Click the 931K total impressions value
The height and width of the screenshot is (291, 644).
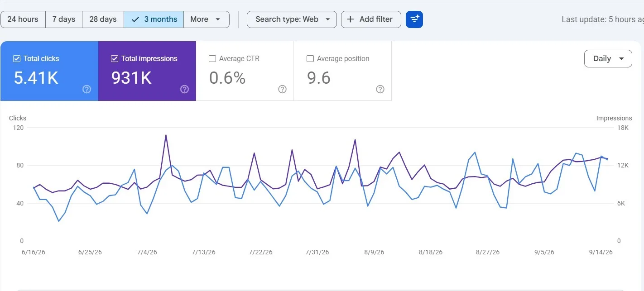(131, 78)
